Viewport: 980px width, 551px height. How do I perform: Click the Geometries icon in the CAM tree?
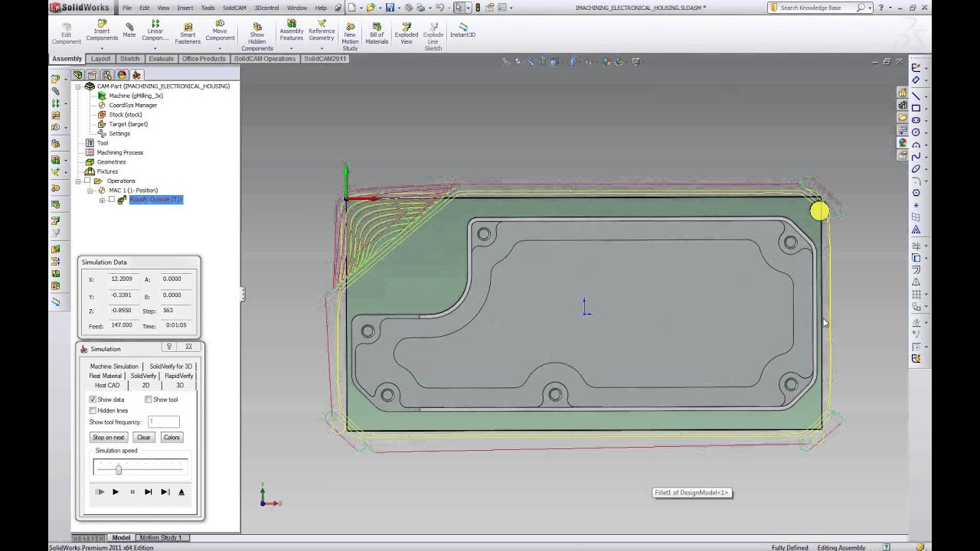[x=90, y=162]
